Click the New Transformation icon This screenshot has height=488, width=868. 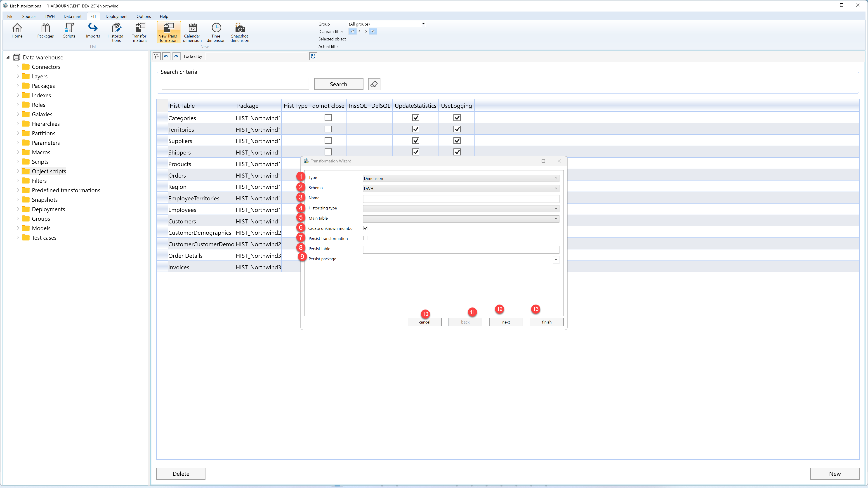[x=168, y=32]
